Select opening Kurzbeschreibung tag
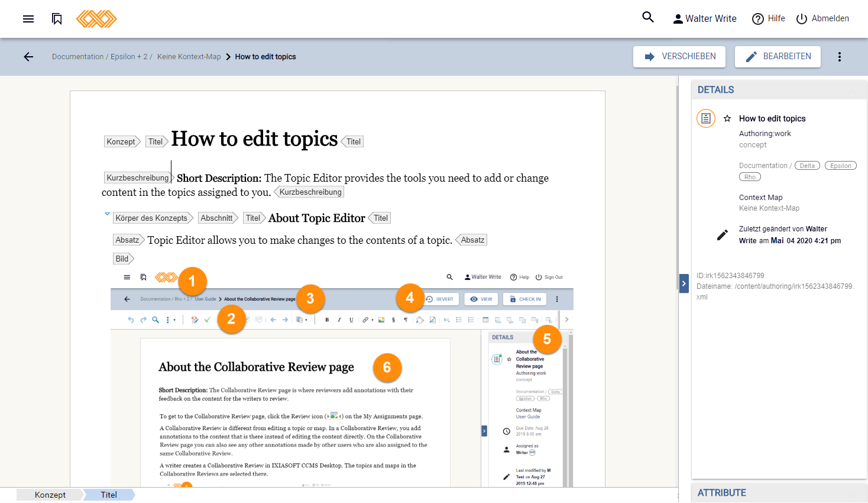The width and height of the screenshot is (868, 503). coord(138,178)
